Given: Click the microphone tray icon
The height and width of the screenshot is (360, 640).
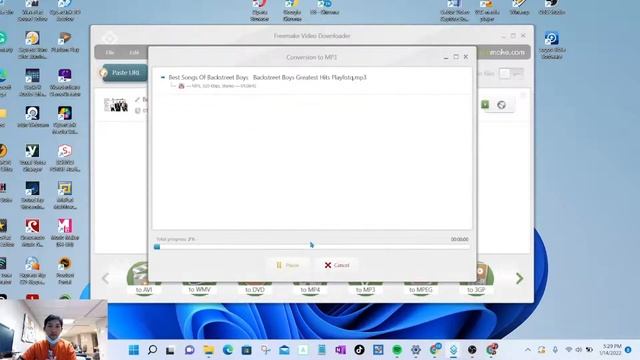Looking at the screenshot, I should [555, 350].
